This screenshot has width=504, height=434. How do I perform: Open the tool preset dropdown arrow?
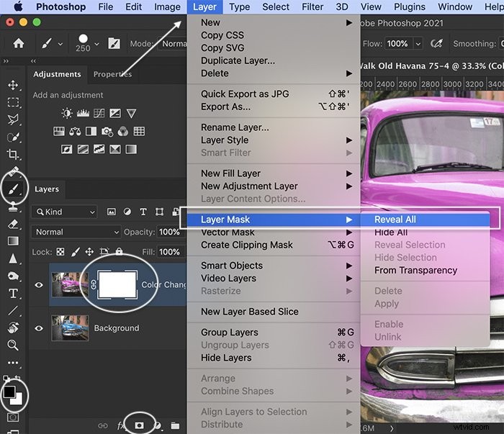pyautogui.click(x=60, y=43)
